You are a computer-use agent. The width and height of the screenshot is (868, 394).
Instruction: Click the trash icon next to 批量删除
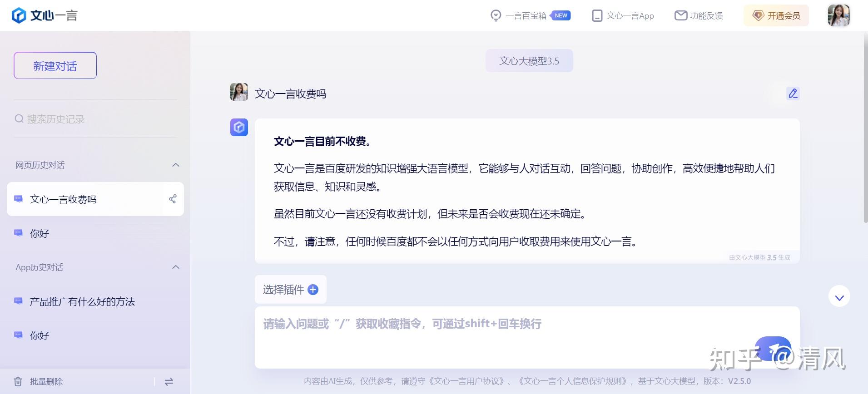pyautogui.click(x=18, y=382)
